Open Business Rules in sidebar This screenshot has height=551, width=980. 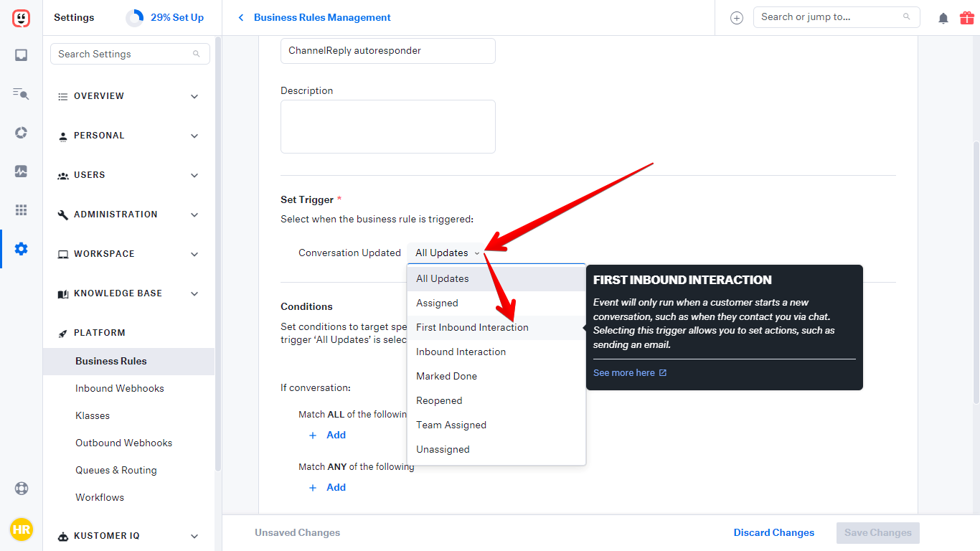point(128,362)
